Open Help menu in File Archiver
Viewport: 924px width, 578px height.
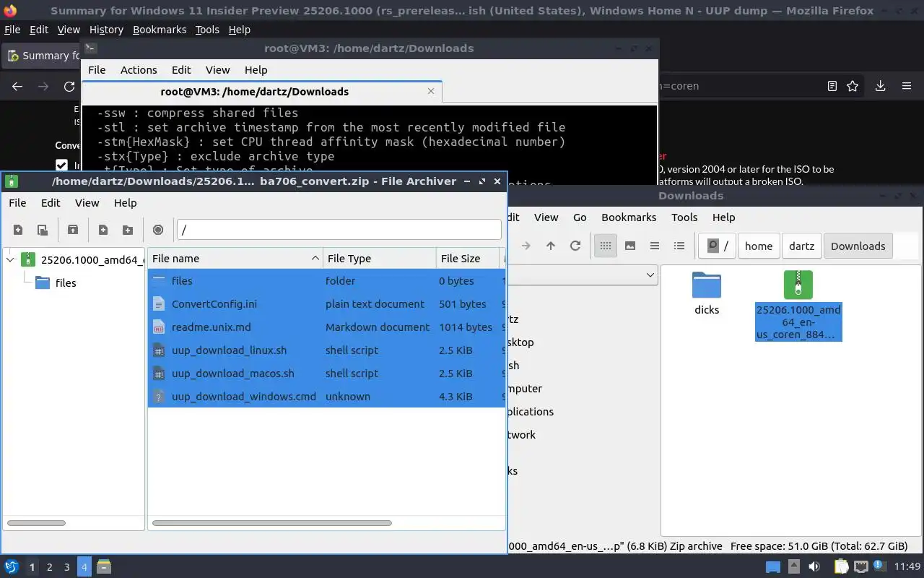[125, 203]
